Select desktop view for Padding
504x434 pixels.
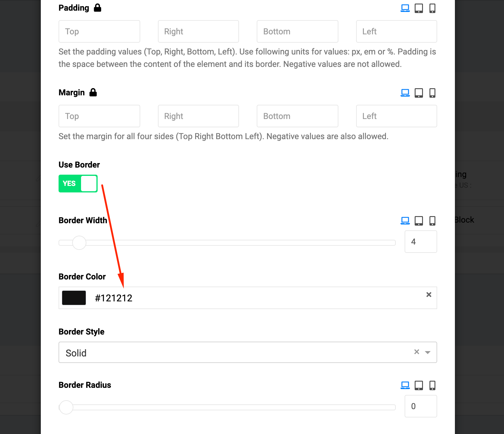click(x=405, y=8)
